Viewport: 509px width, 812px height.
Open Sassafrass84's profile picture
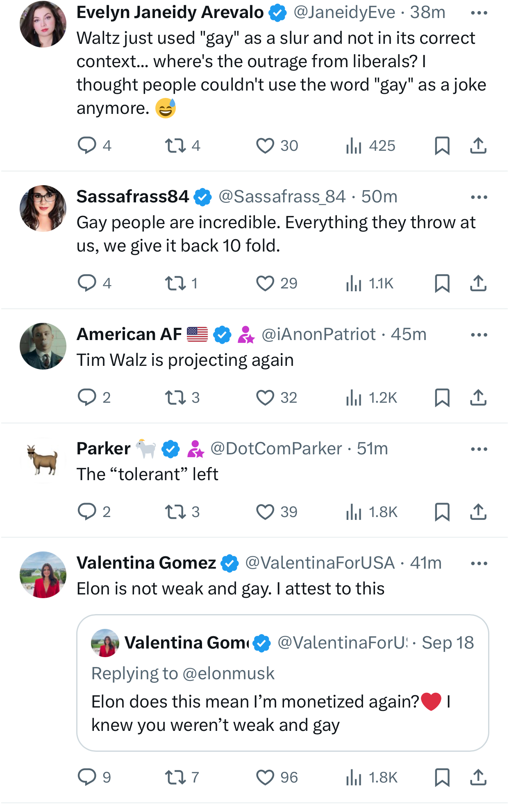point(43,209)
